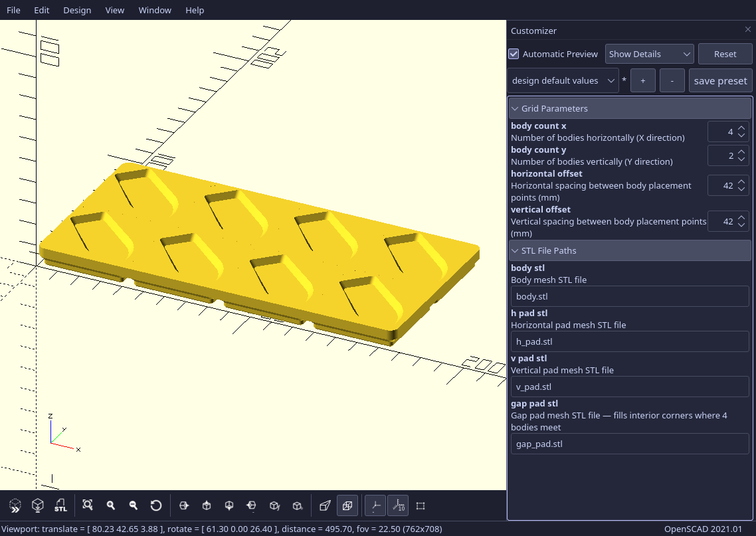The width and height of the screenshot is (756, 536).
Task: Decrease vertical offset value
Action: click(741, 226)
